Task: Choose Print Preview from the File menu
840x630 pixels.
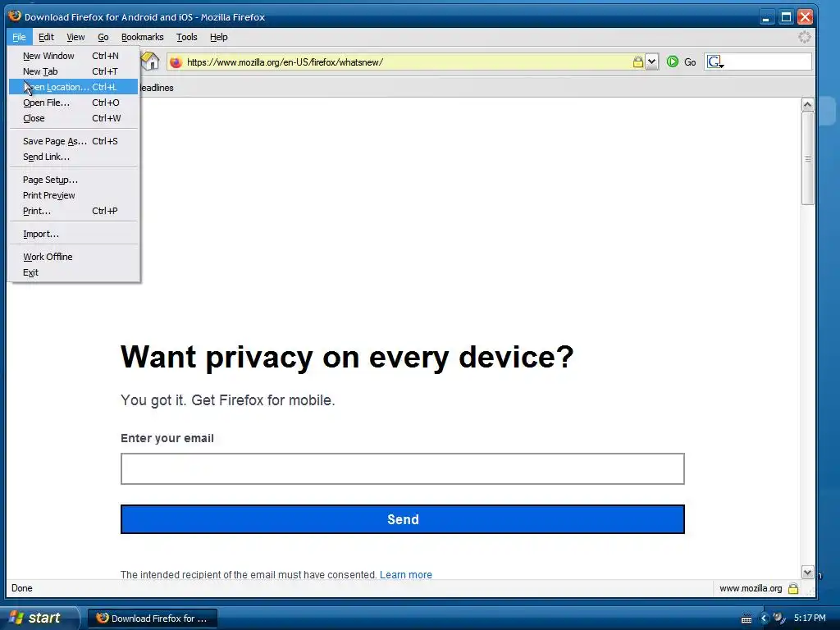Action: click(73, 195)
